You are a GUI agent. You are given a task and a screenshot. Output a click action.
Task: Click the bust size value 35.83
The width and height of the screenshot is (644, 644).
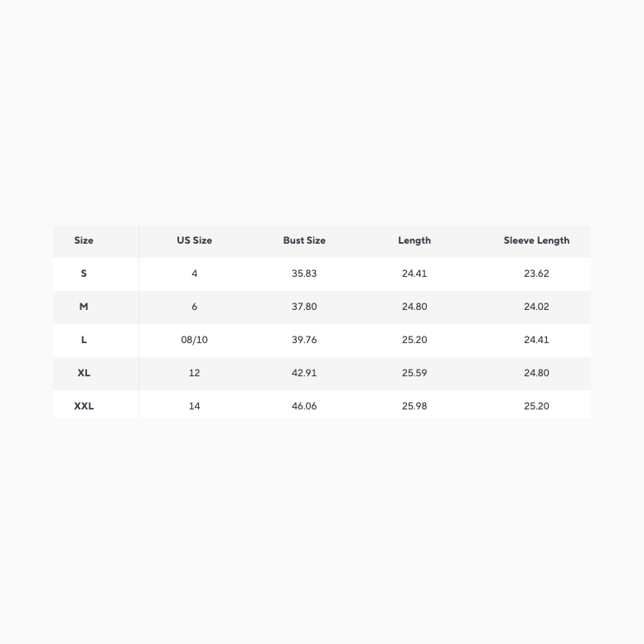pos(304,274)
